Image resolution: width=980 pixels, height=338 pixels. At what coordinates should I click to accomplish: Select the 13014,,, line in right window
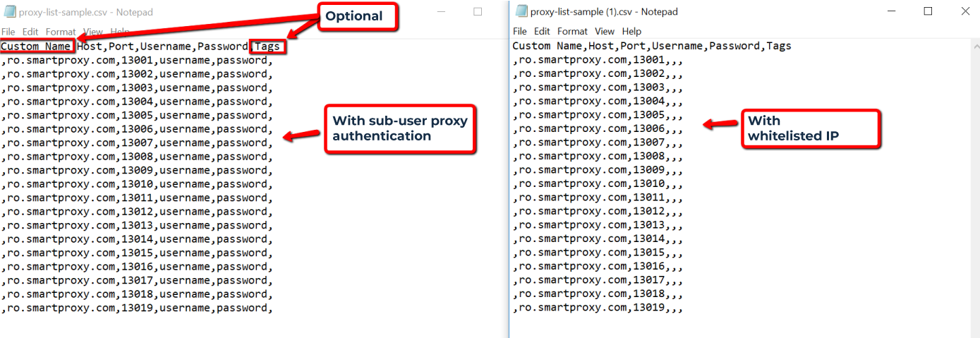(x=598, y=239)
